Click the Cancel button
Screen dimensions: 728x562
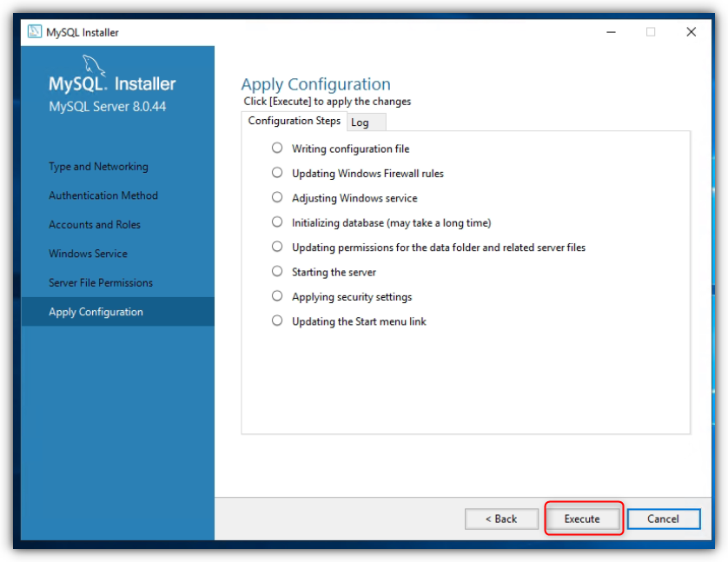(664, 519)
